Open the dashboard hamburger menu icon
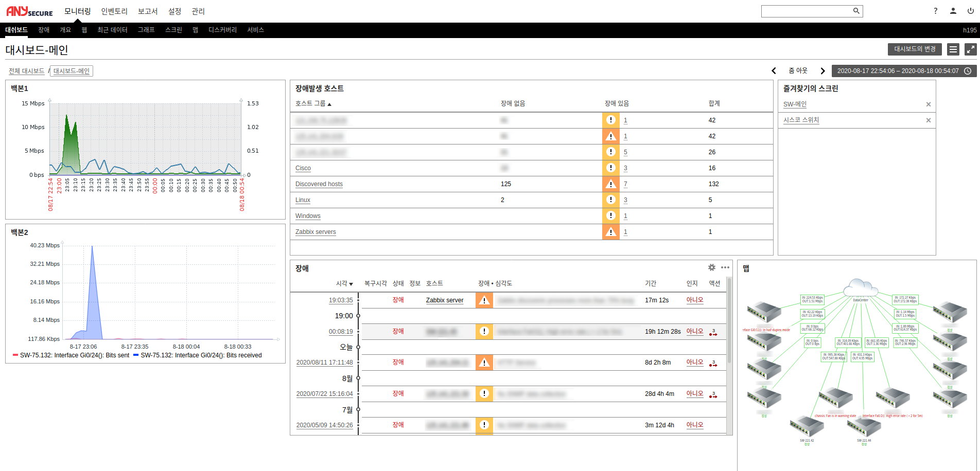 point(953,49)
